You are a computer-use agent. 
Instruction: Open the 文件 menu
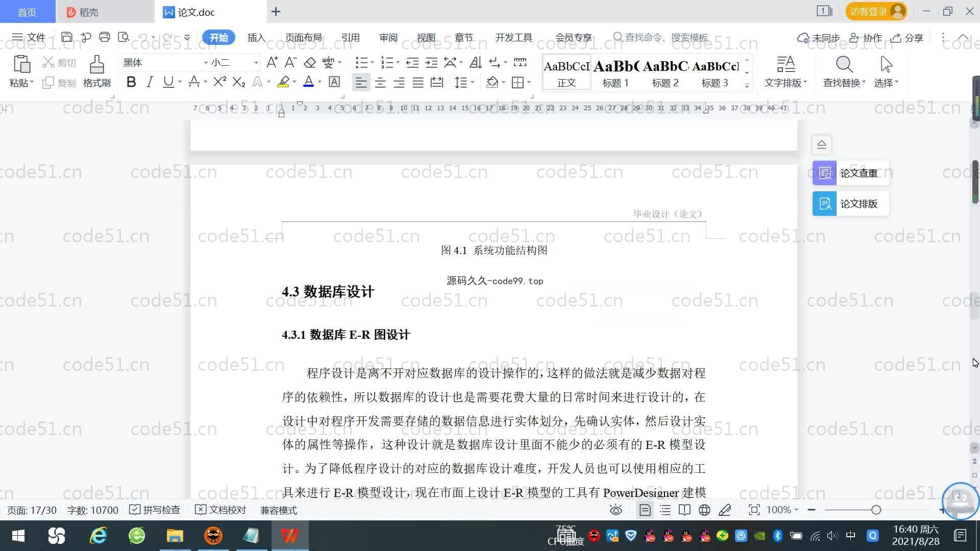(29, 37)
